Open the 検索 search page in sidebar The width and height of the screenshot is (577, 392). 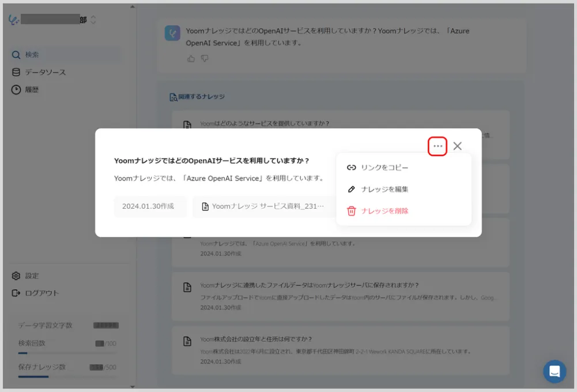(32, 55)
